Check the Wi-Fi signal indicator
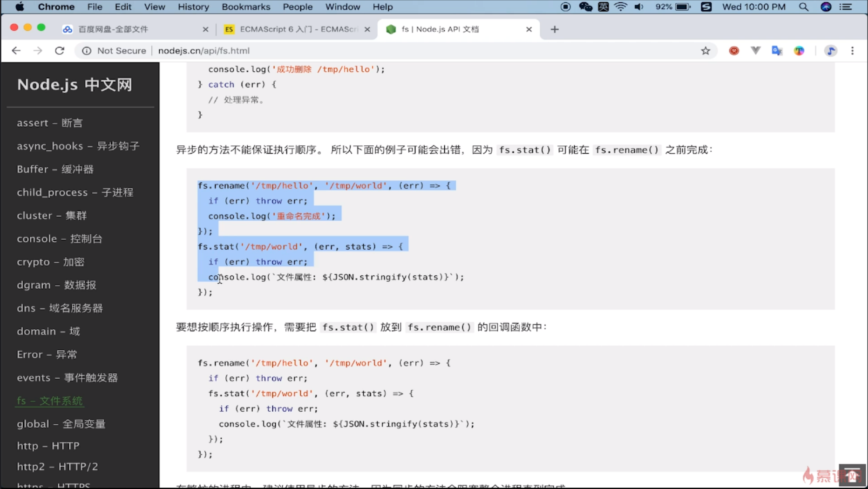The image size is (868, 489). coord(621,7)
